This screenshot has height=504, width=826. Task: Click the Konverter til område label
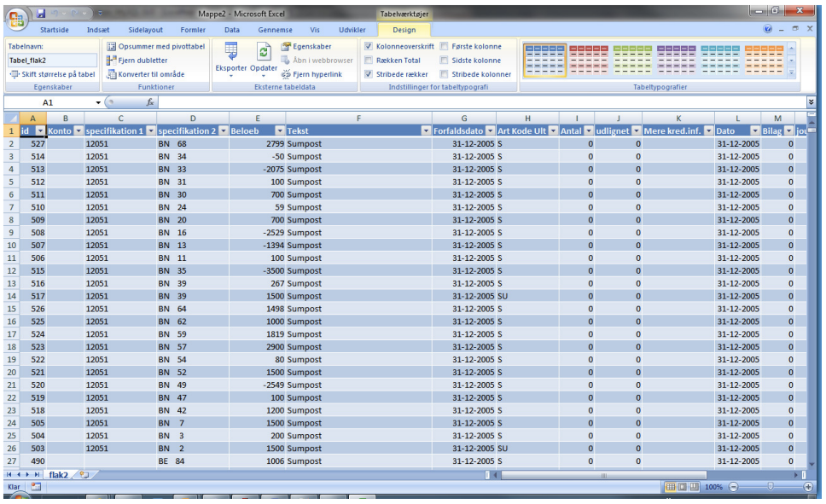pyautogui.click(x=151, y=74)
